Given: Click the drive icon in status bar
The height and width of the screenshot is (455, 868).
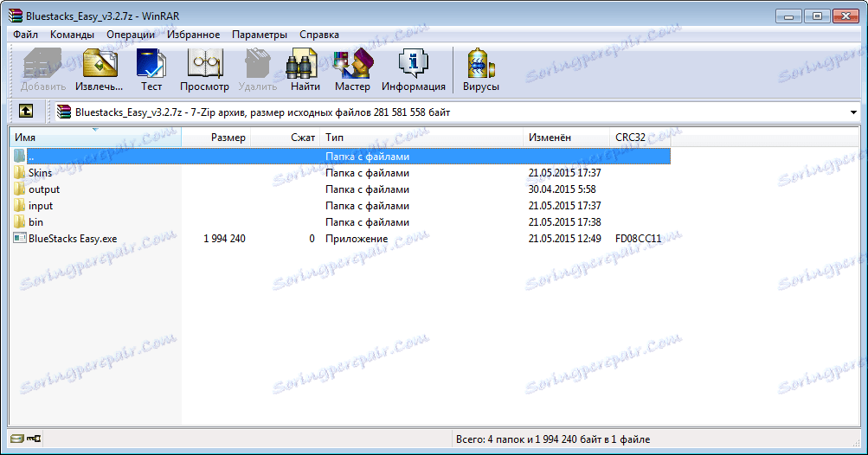Looking at the screenshot, I should pos(17,439).
